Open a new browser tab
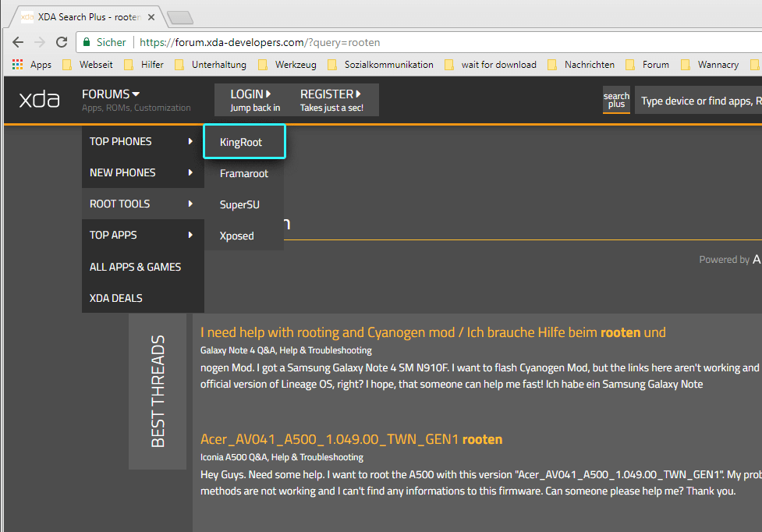Image resolution: width=762 pixels, height=532 pixels. tap(180, 18)
